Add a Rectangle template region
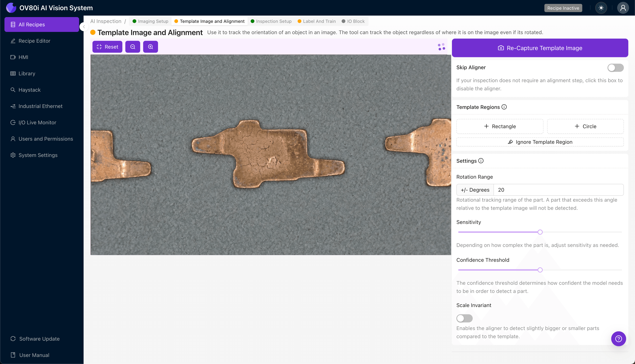This screenshot has height=364, width=635. 499,126
